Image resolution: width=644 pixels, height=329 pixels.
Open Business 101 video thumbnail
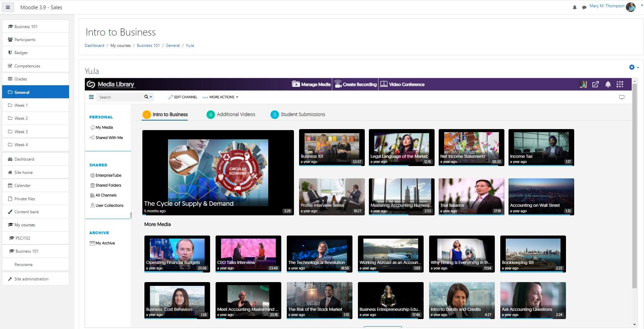point(332,148)
